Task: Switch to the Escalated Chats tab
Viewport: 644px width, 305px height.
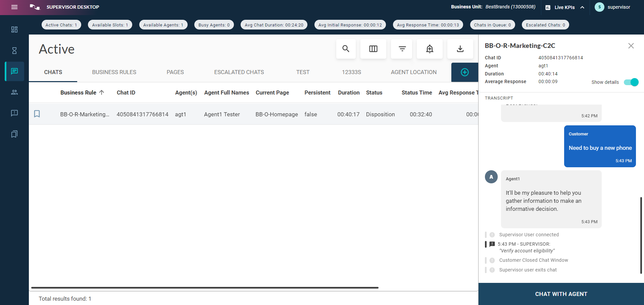Action: tap(239, 72)
